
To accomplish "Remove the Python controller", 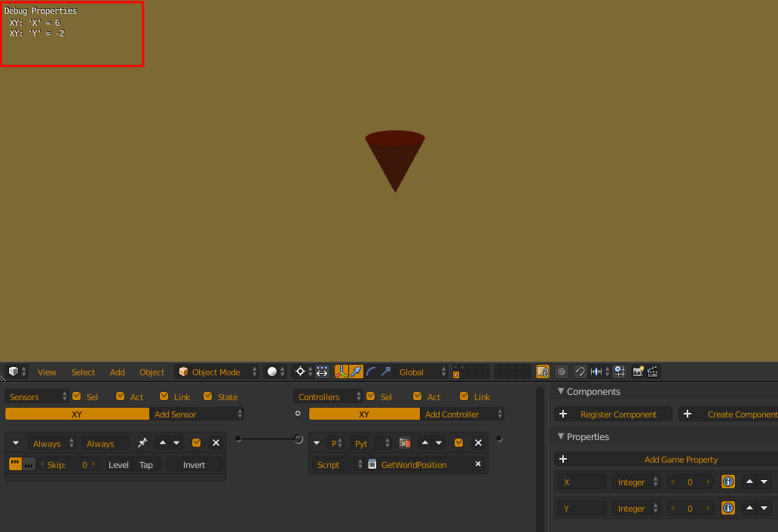I will tap(478, 443).
